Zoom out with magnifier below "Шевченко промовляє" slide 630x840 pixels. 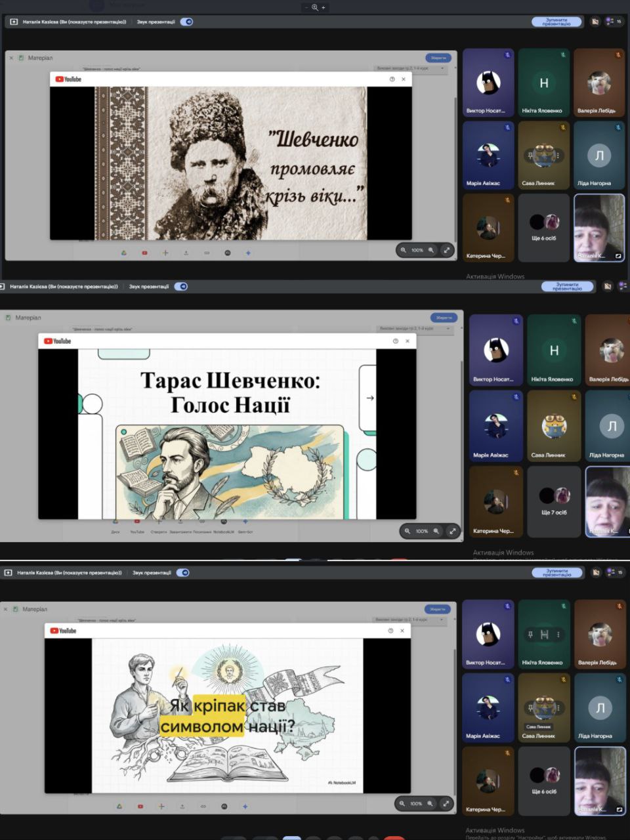403,250
